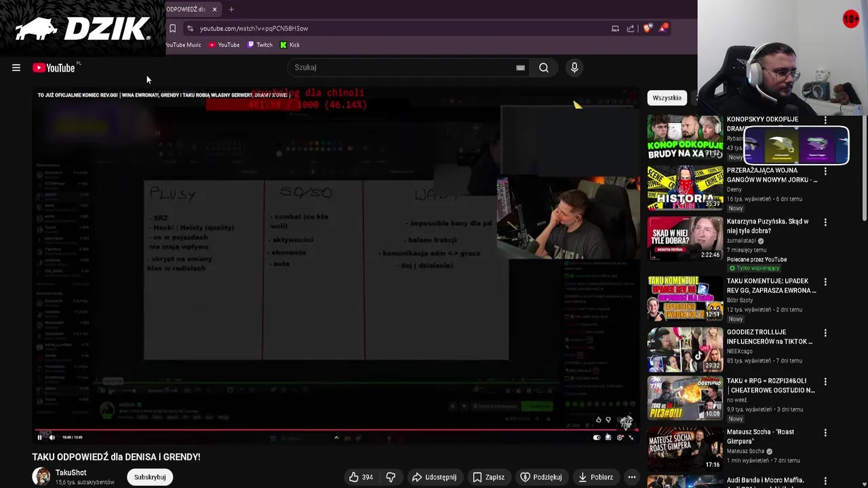
Task: Subscribe with the Subskrybuj button
Action: pyautogui.click(x=150, y=477)
